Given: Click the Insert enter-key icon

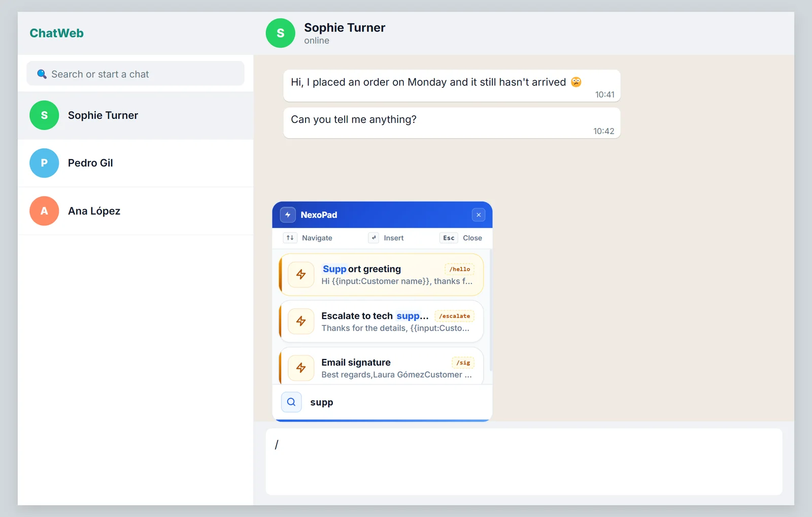Looking at the screenshot, I should (374, 238).
